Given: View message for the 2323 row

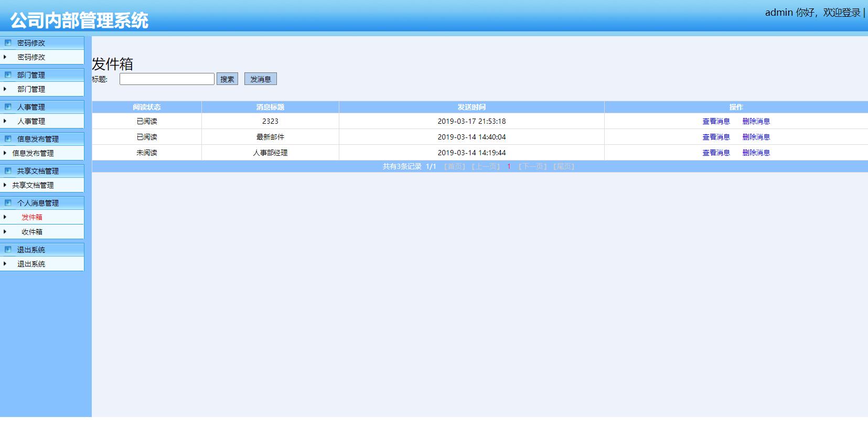Looking at the screenshot, I should point(716,121).
